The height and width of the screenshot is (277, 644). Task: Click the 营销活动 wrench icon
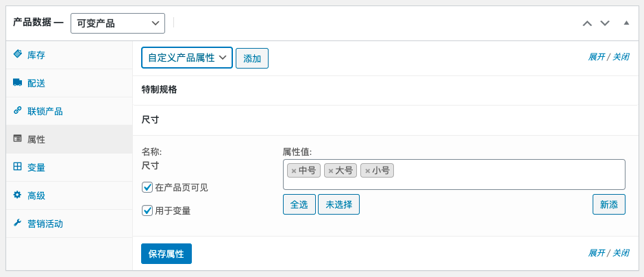17,223
